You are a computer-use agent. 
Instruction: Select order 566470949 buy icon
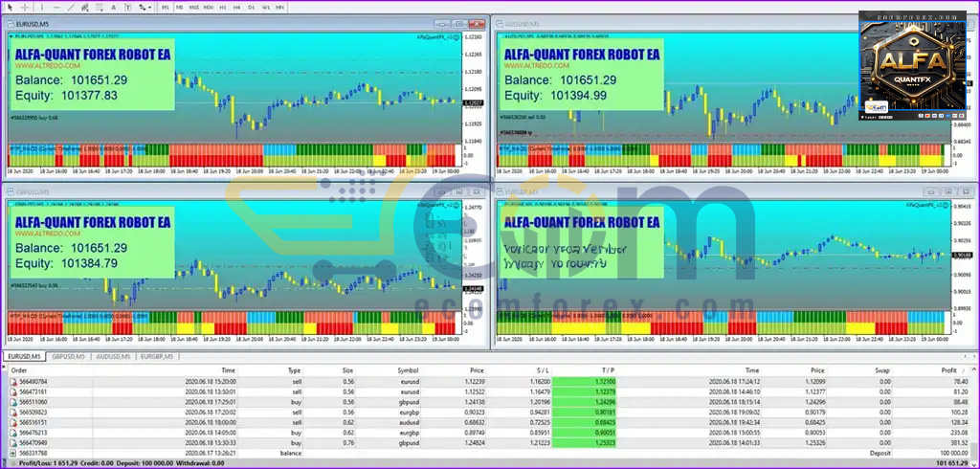pos(13,443)
